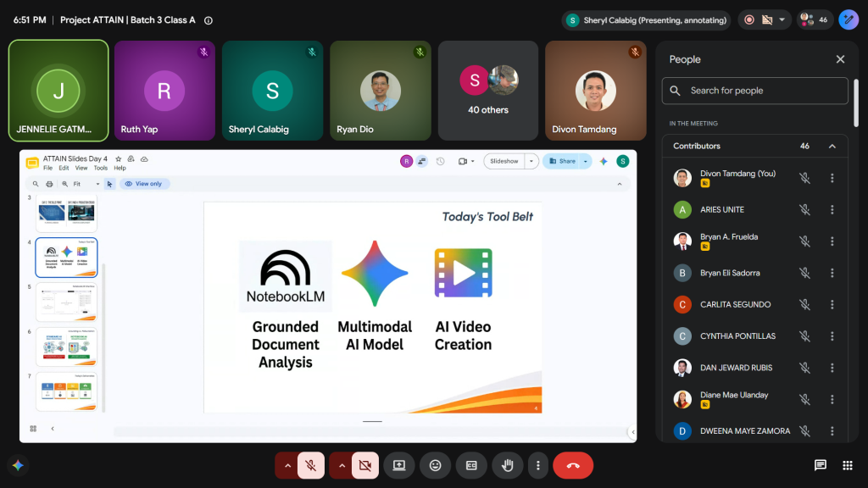
Task: Collapse Slides toolbar up-chevron
Action: [x=620, y=184]
